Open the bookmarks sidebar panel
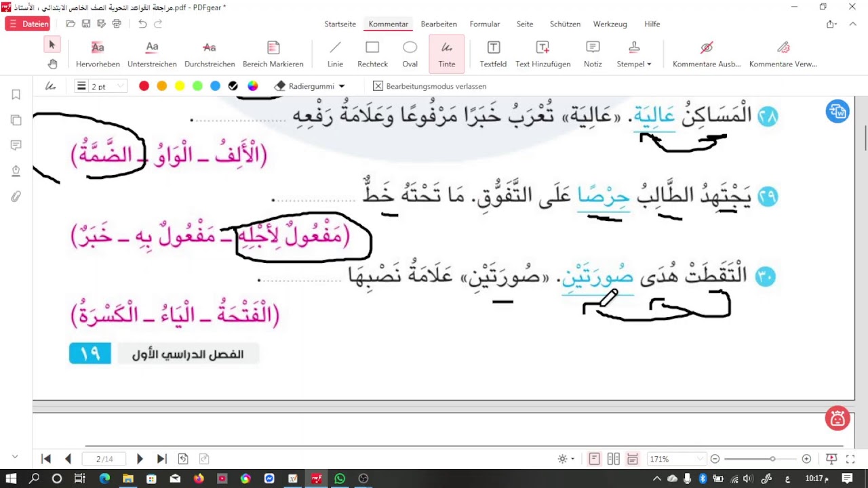868x488 pixels. pyautogui.click(x=16, y=95)
